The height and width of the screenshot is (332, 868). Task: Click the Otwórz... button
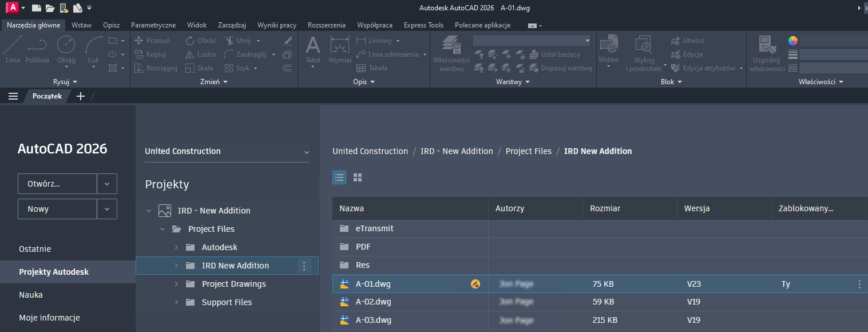57,184
